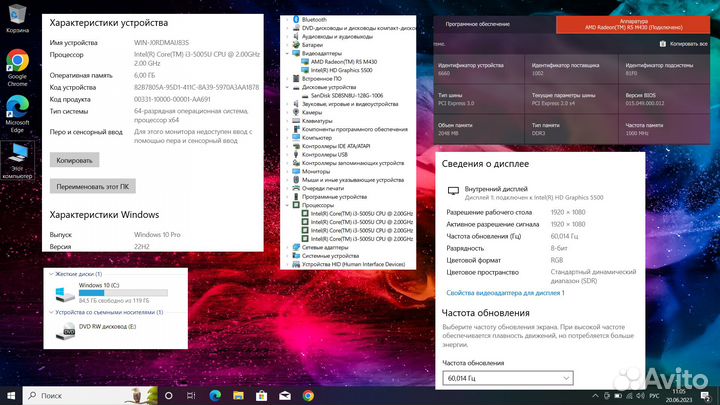Image resolution: width=720 pixels, height=405 pixels.
Task: Select the Сетевые адаптеры category
Action: point(325,247)
